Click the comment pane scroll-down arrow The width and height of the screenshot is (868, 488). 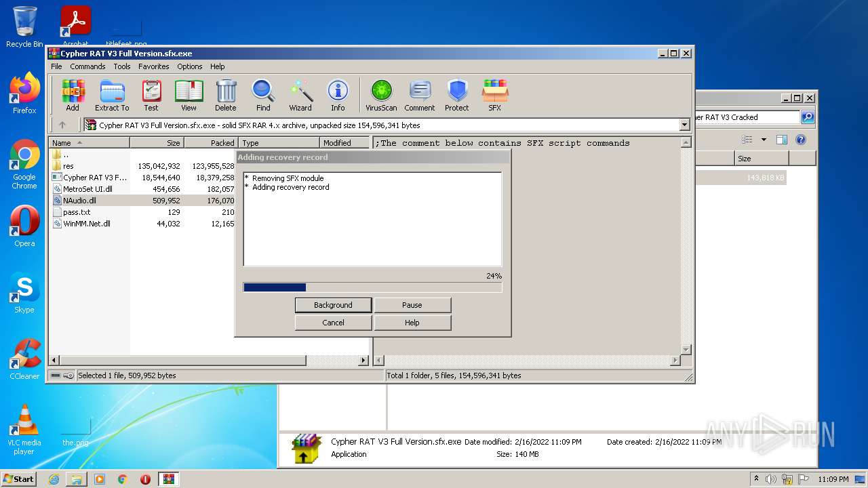click(686, 349)
